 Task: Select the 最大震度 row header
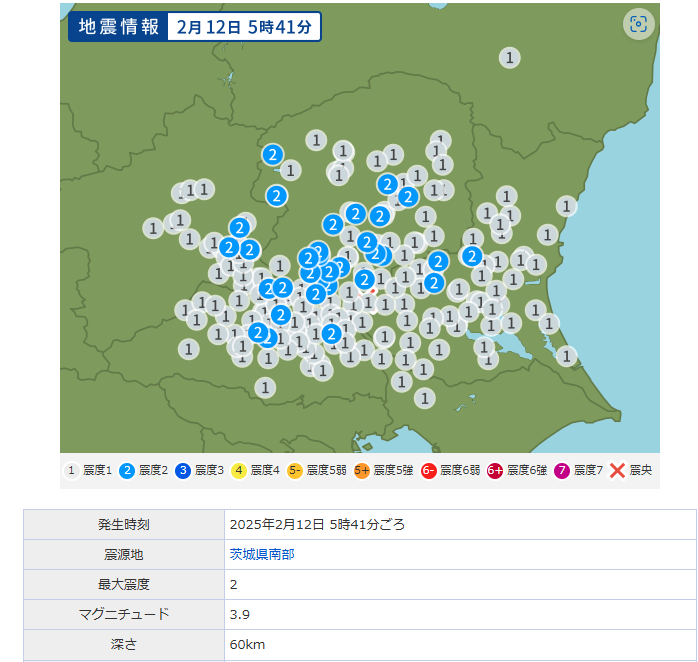[x=124, y=584]
